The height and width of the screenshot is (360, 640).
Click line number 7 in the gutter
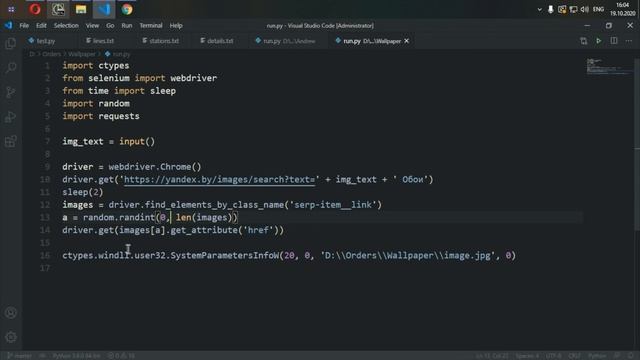pyautogui.click(x=47, y=142)
